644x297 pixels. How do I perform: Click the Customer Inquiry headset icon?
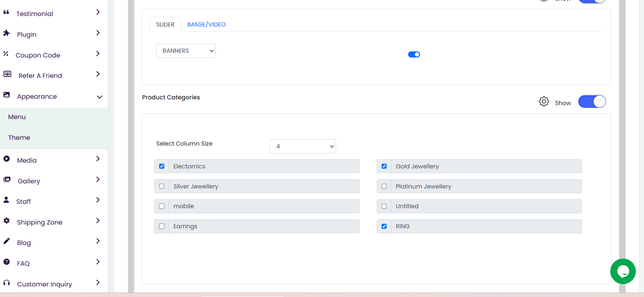(x=6, y=282)
